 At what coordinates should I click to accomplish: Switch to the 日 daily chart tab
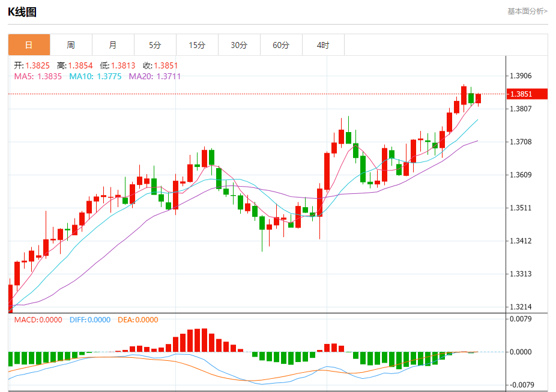coord(29,45)
